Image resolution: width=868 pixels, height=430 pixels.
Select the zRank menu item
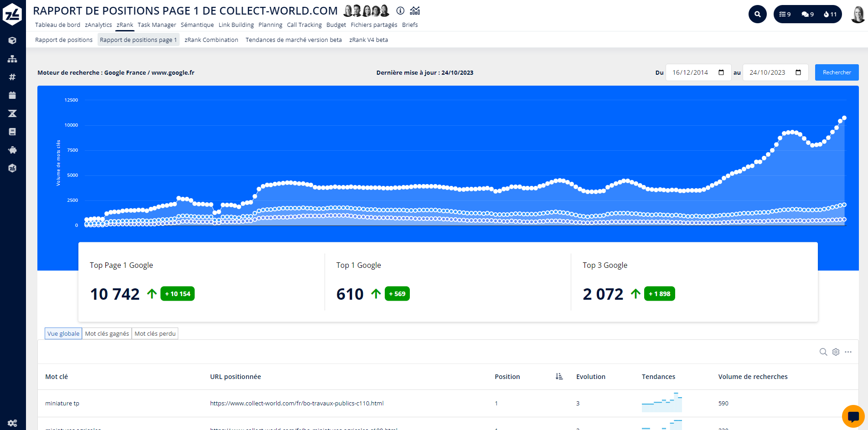(124, 25)
